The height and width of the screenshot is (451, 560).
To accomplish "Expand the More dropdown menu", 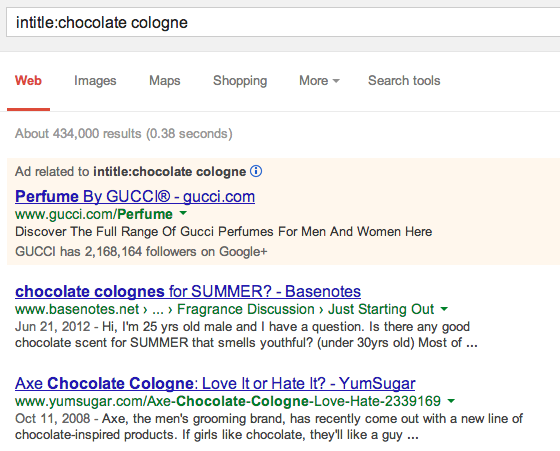I will [319, 81].
